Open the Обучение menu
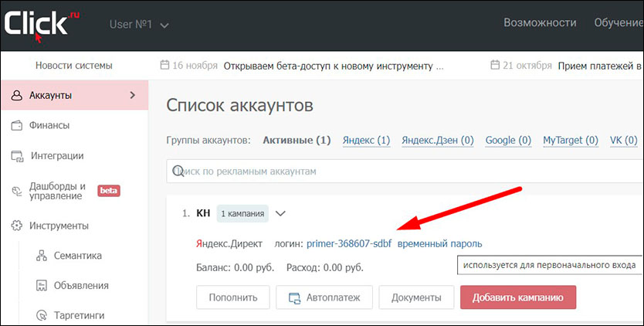Screen dimensions: 644x326 (619, 22)
